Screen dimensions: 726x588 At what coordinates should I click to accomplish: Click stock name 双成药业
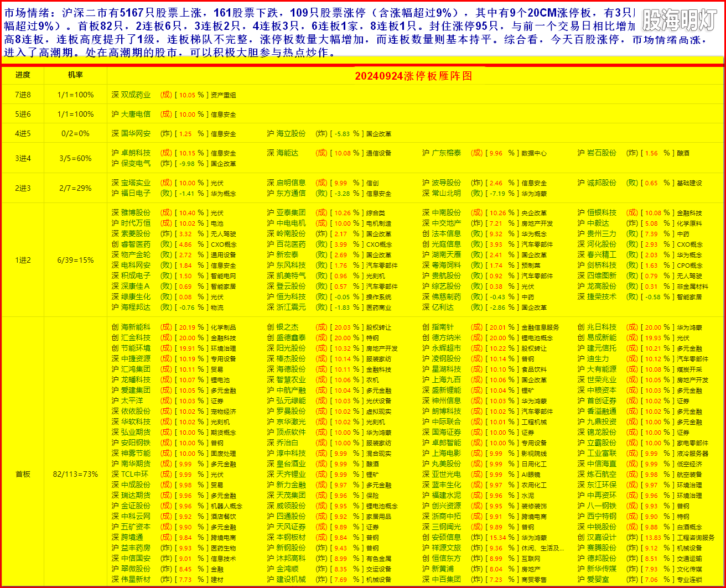[x=136, y=95]
